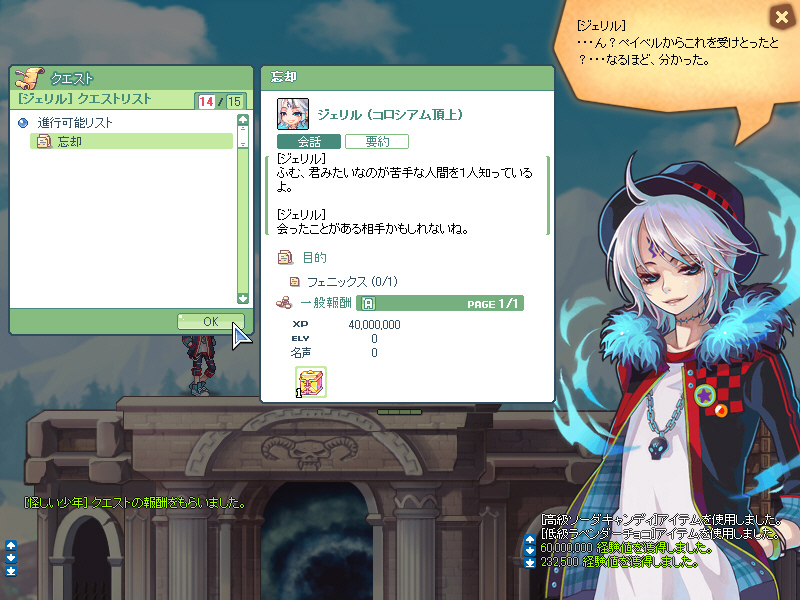The image size is (800, 600).
Task: Click the Jeryl NPC portrait thumbnail
Action: (x=293, y=114)
